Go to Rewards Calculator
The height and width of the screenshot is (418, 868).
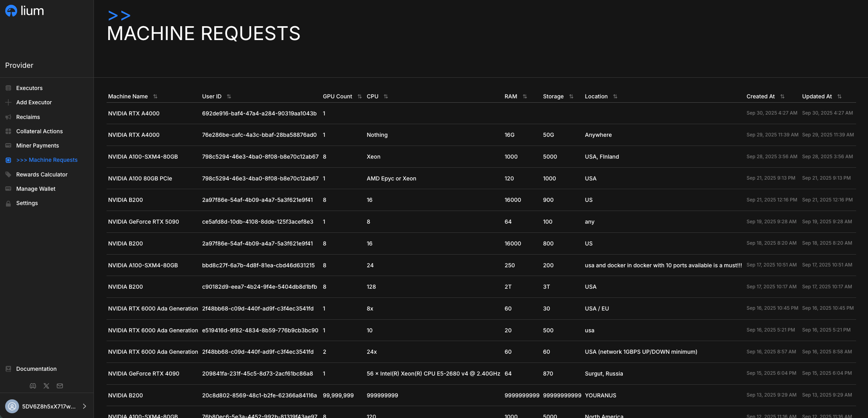[42, 174]
